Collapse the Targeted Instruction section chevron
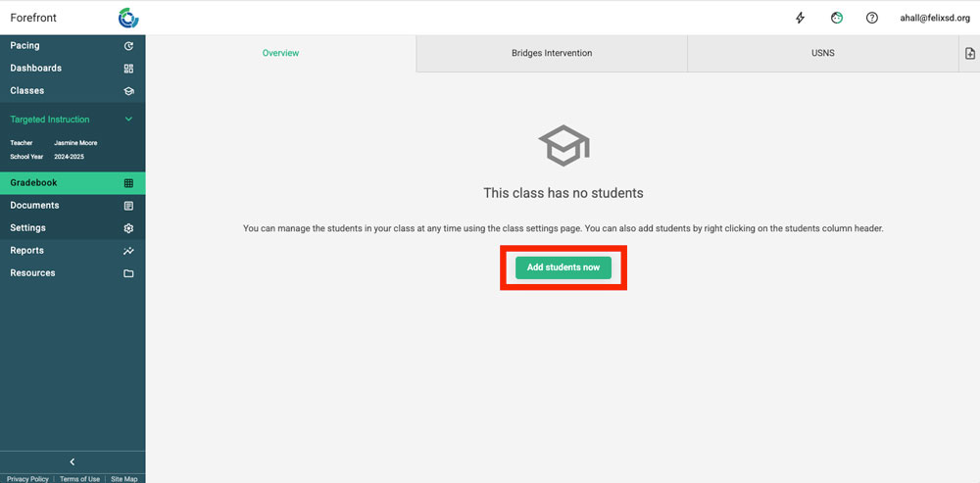The height and width of the screenshot is (483, 980). click(x=128, y=120)
